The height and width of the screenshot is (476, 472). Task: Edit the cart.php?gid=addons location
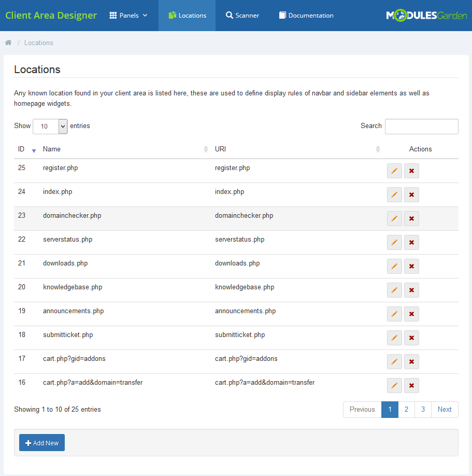pos(394,361)
